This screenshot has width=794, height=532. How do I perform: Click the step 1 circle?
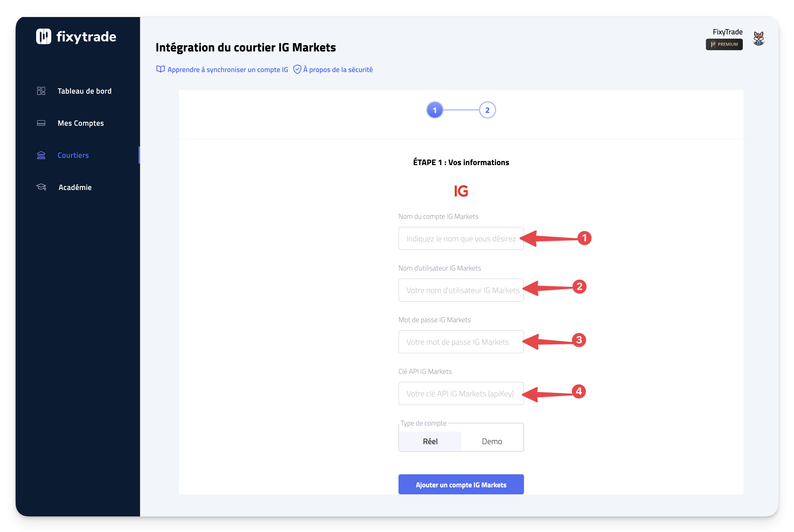point(434,110)
